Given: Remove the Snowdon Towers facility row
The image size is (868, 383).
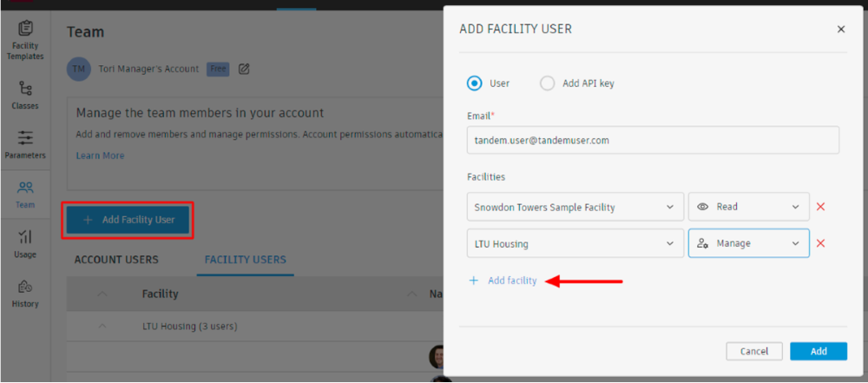Looking at the screenshot, I should pyautogui.click(x=820, y=207).
